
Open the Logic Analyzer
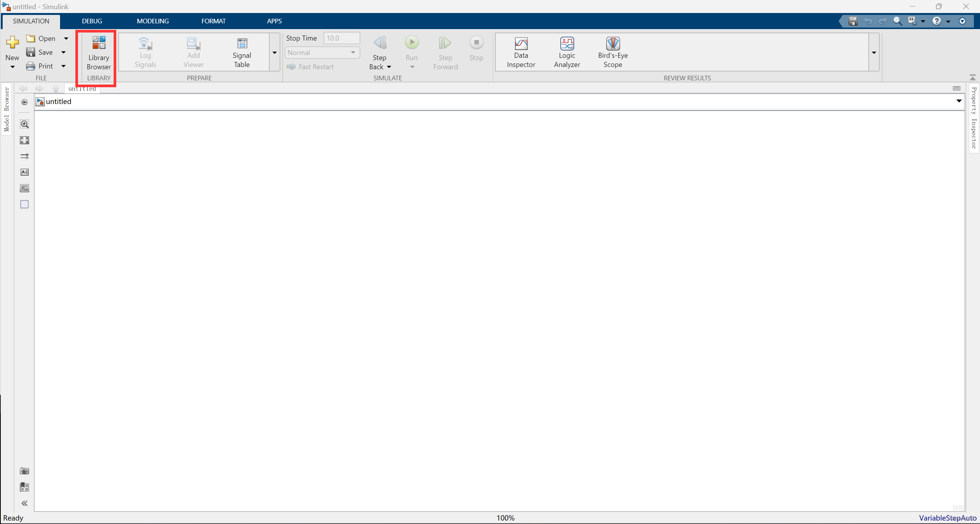point(567,52)
